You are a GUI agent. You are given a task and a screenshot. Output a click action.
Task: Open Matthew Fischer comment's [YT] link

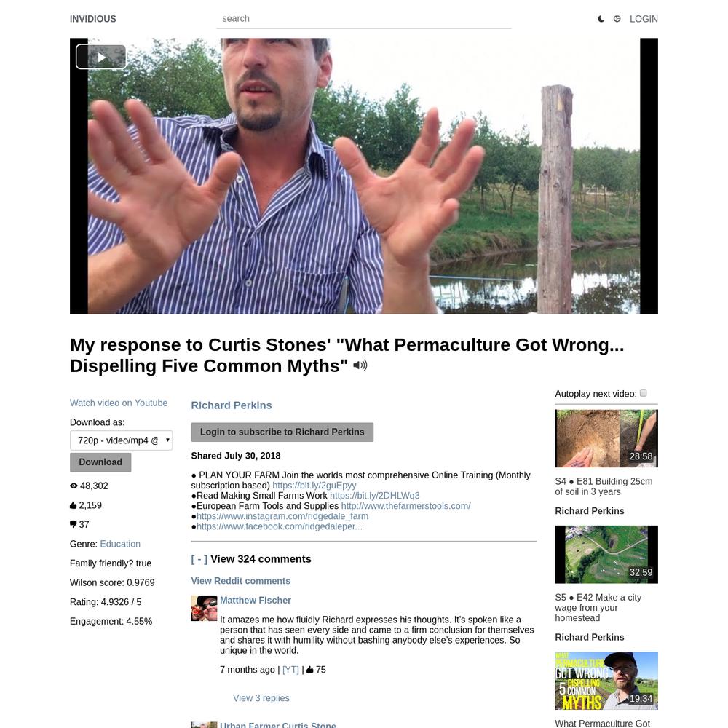coord(290,670)
